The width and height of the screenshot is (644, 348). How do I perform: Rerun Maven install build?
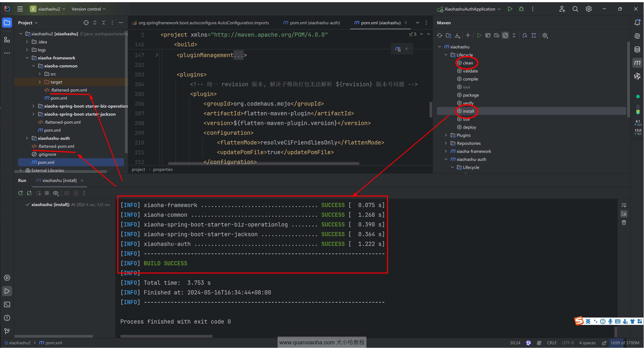(x=21, y=193)
